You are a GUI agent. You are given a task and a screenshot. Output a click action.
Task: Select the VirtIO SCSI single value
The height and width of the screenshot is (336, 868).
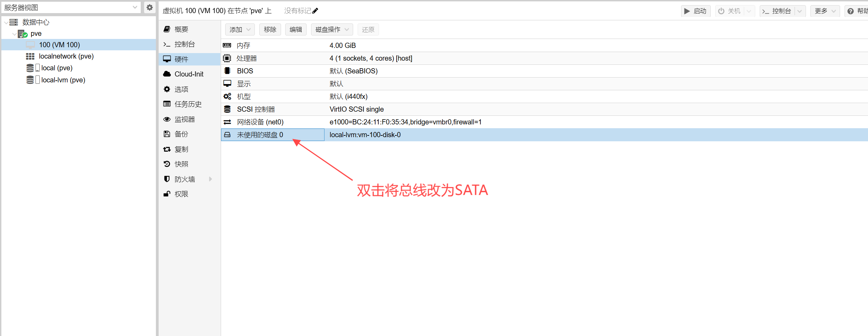357,109
